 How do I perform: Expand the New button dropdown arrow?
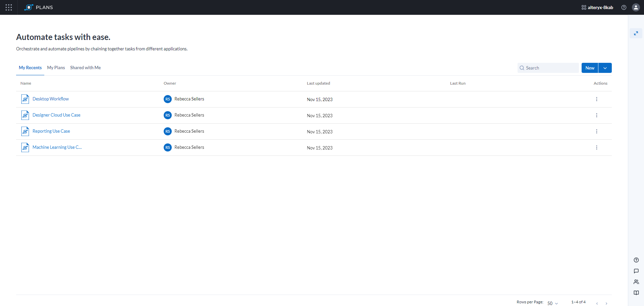point(605,68)
